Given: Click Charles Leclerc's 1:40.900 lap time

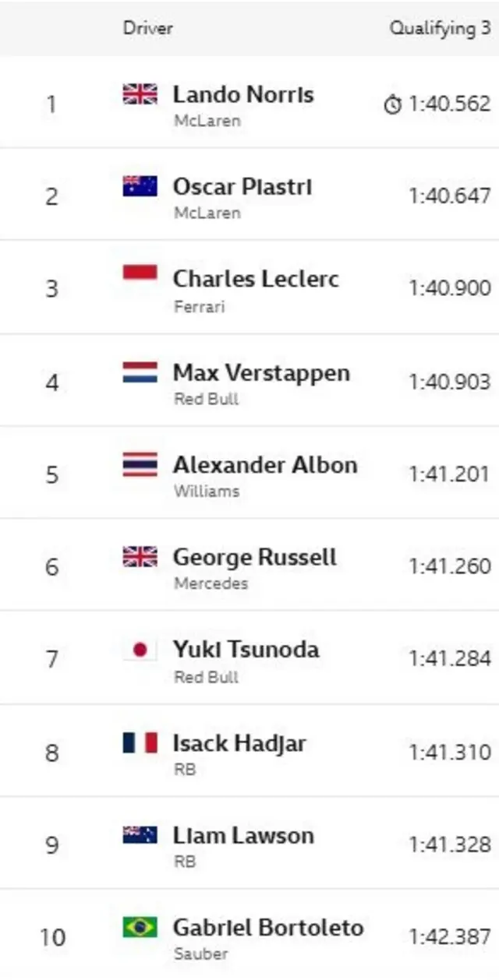Looking at the screenshot, I should 450,288.
